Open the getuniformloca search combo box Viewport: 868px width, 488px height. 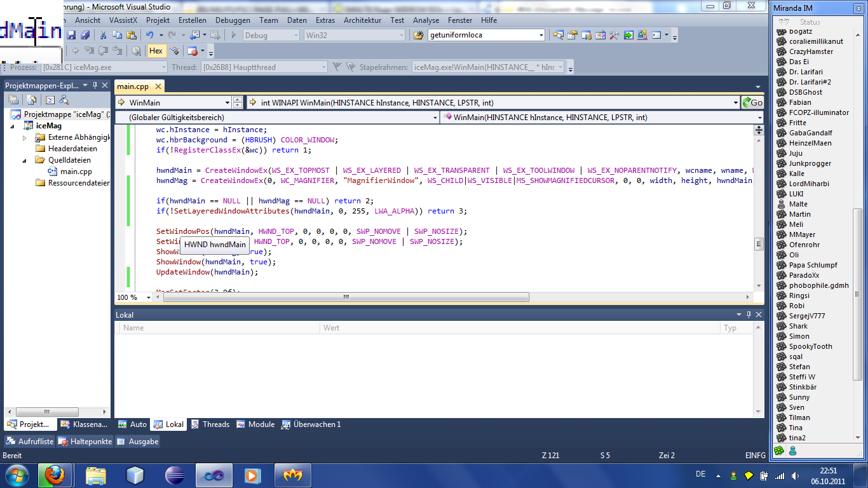click(541, 35)
